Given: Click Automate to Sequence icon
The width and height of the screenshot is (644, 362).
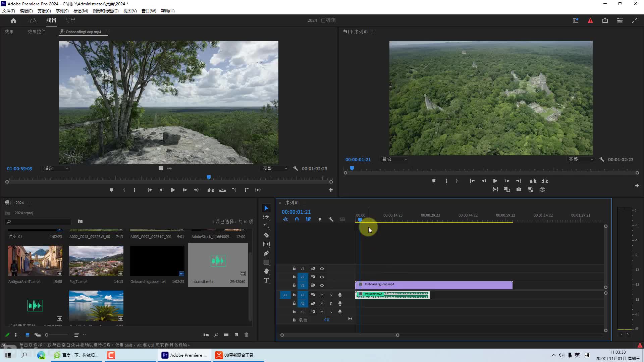Looking at the screenshot, I should 206,335.
